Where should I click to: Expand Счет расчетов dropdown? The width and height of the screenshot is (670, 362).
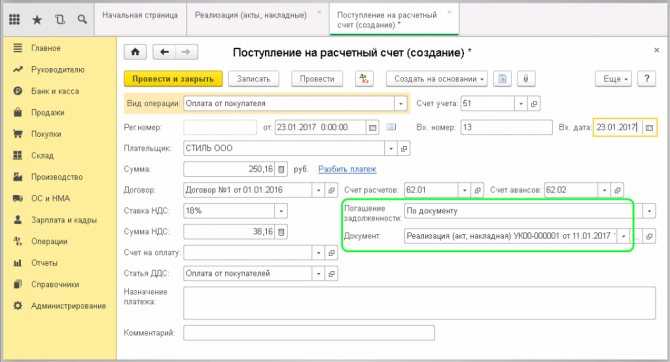465,190
